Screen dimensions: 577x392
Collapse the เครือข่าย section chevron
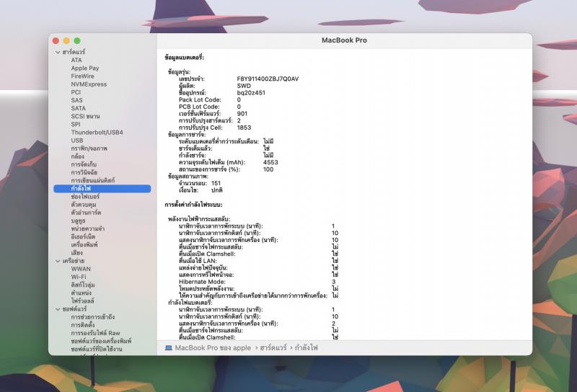[58, 261]
